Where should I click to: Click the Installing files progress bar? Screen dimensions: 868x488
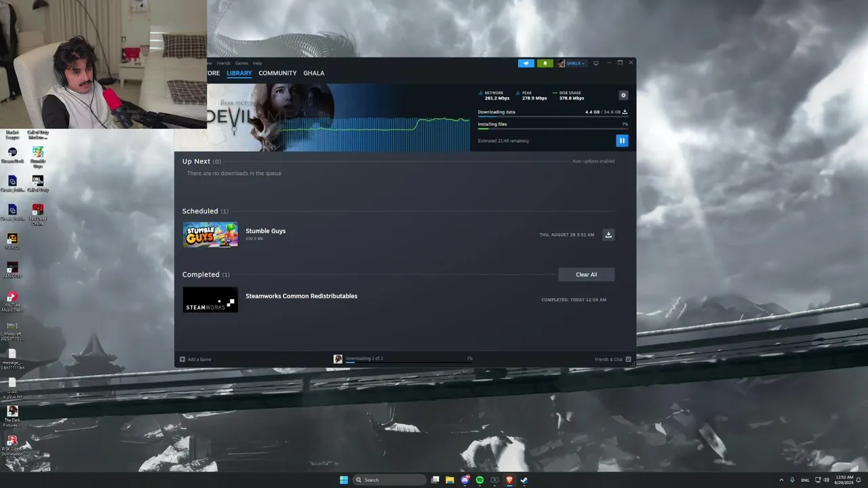tap(553, 129)
